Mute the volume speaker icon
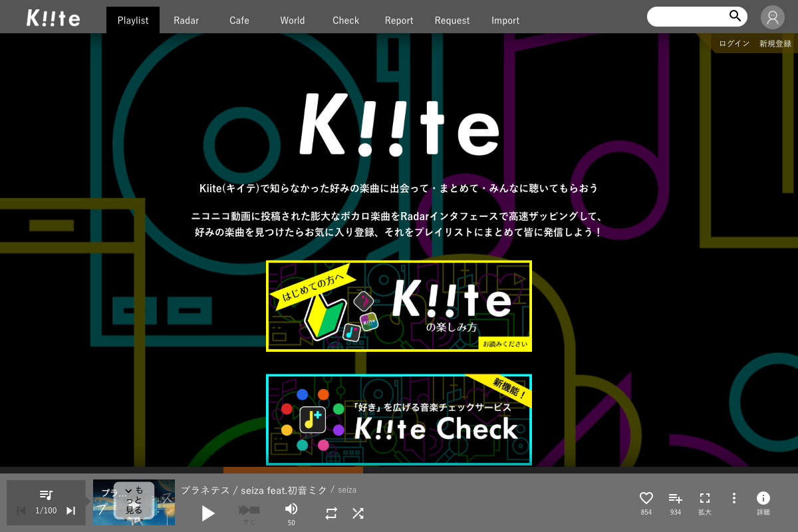The width and height of the screenshot is (798, 532). coord(291,509)
